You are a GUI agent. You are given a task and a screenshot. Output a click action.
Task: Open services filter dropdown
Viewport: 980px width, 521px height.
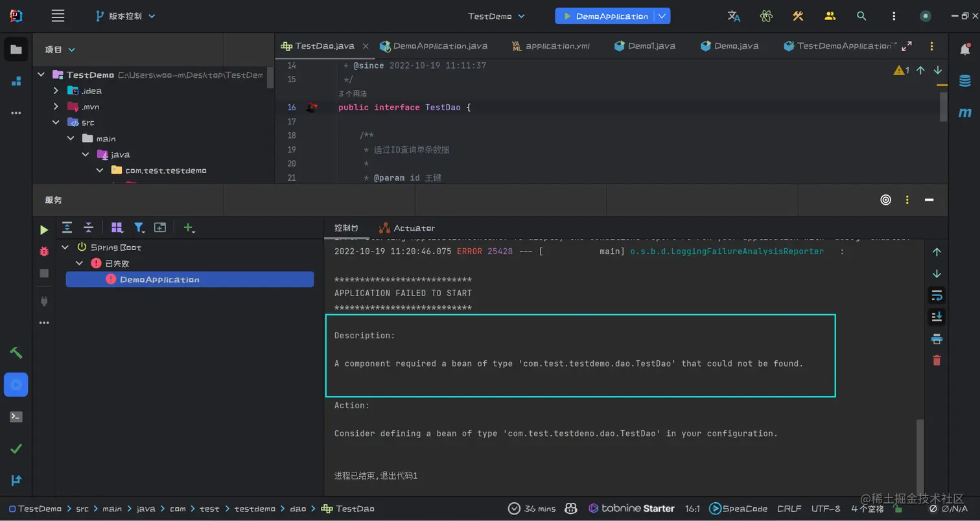pyautogui.click(x=139, y=227)
